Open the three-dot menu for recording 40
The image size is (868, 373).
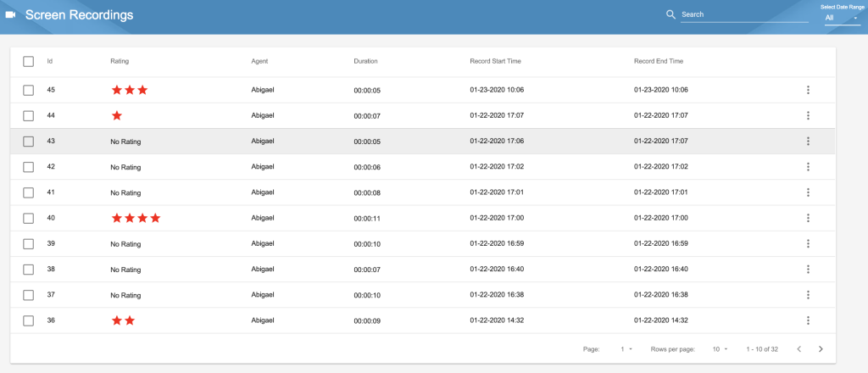pos(808,218)
